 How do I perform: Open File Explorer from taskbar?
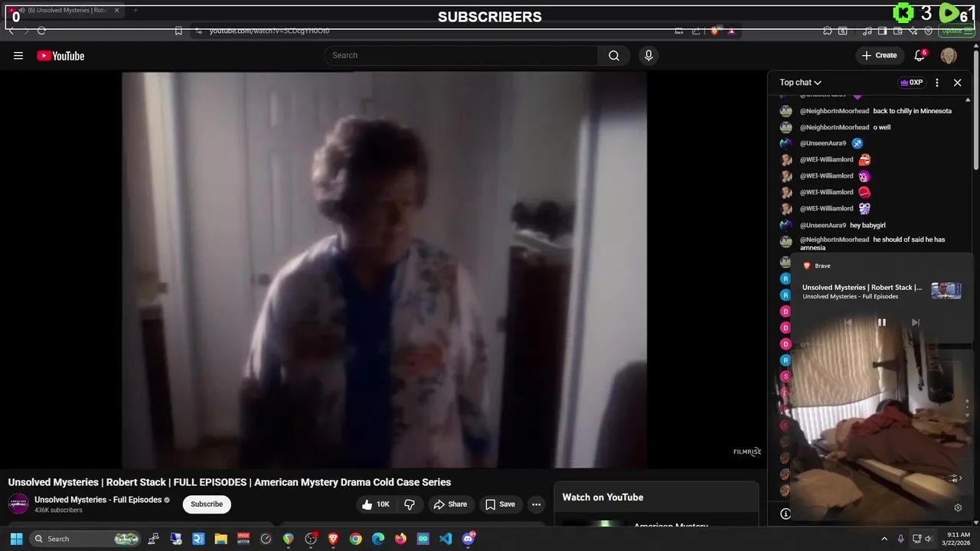[x=220, y=539]
